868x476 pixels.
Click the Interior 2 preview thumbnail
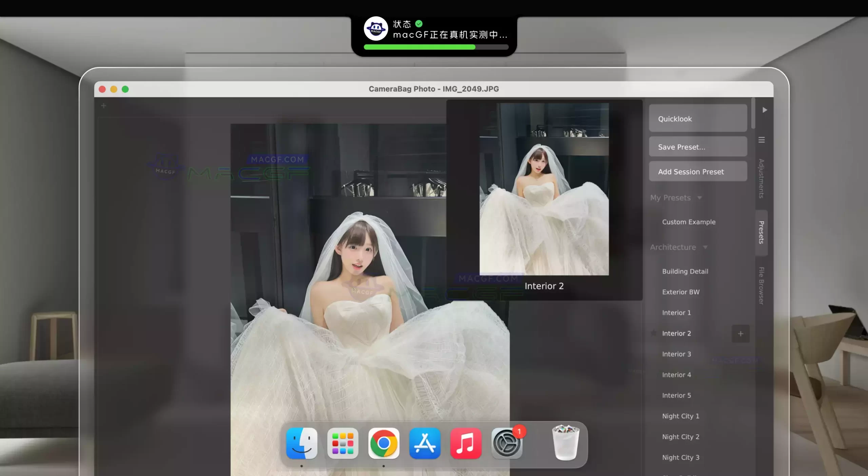click(544, 189)
